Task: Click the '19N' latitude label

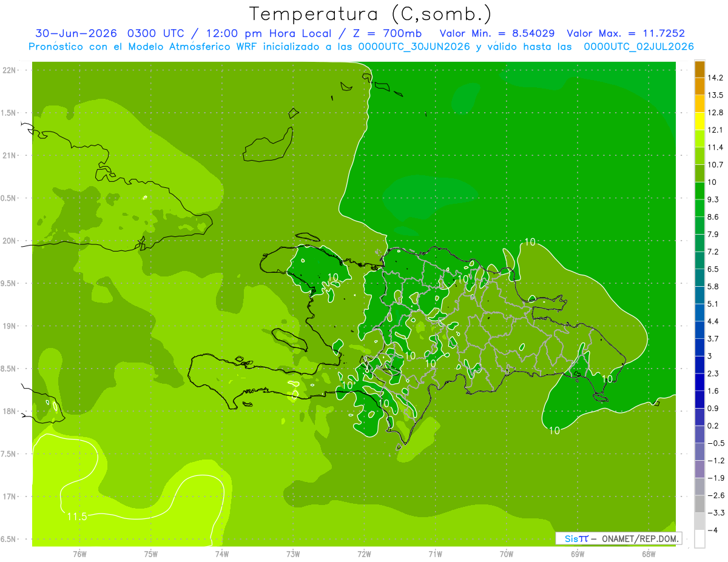Action: point(10,326)
